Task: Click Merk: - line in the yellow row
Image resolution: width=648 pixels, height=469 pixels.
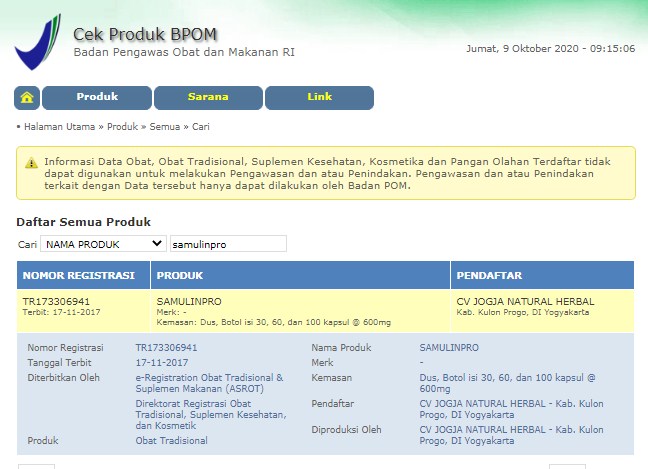Action: (x=172, y=312)
